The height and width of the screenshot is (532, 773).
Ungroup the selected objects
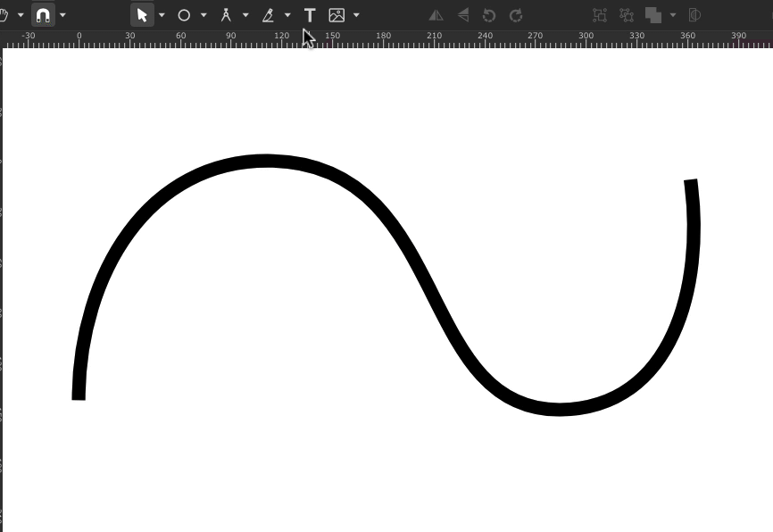tap(627, 15)
